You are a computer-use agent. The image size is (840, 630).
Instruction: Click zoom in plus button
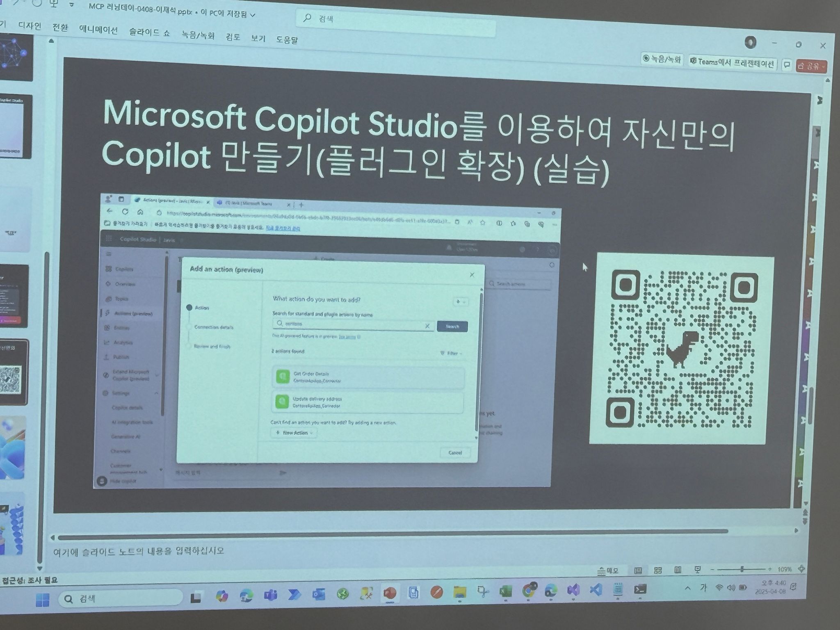[x=770, y=569]
